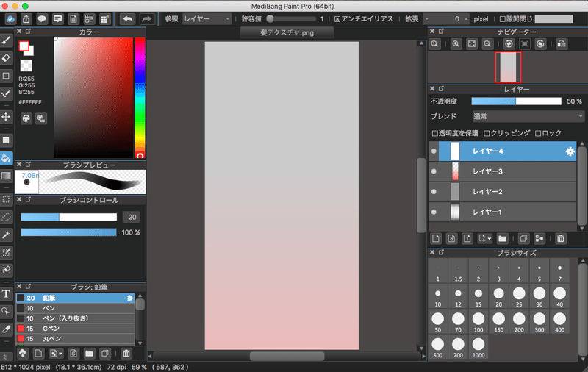Hide レイヤー1 visibility dot

434,212
